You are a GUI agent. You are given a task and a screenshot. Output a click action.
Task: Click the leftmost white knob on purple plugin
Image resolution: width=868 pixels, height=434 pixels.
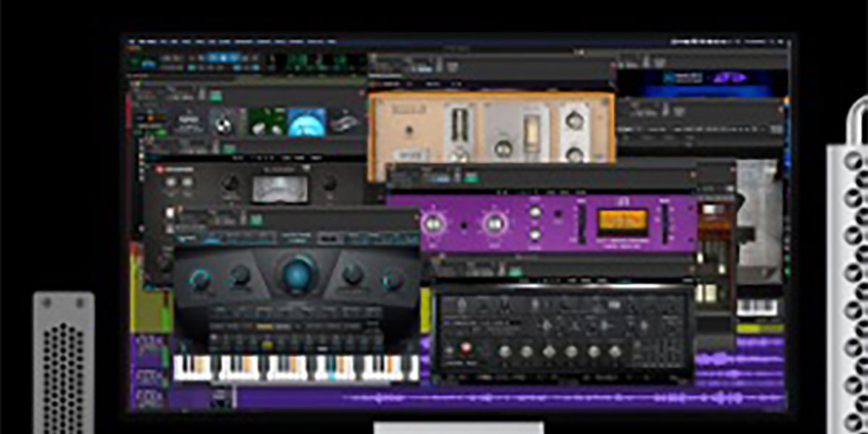click(x=434, y=224)
